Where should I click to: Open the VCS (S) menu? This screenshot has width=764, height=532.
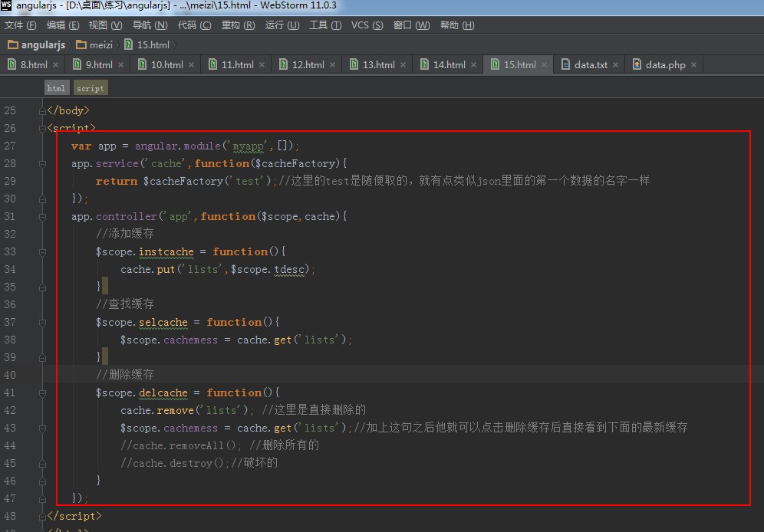[367, 25]
